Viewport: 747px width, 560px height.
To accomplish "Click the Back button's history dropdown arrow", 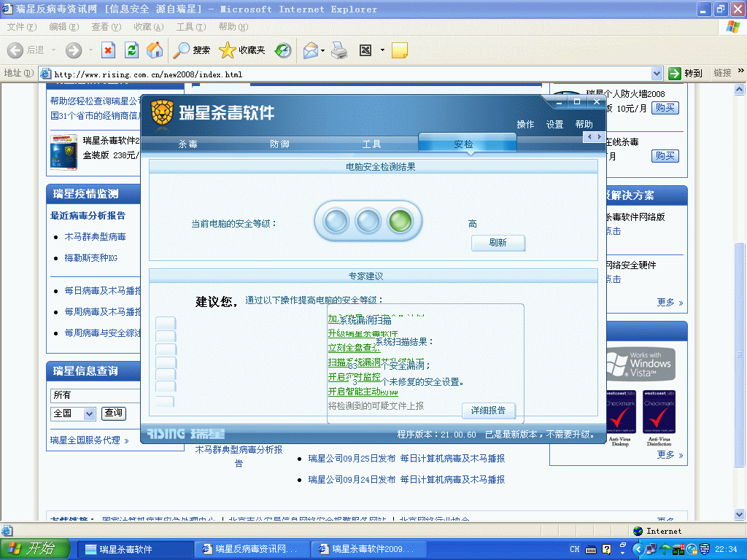I will [53, 50].
